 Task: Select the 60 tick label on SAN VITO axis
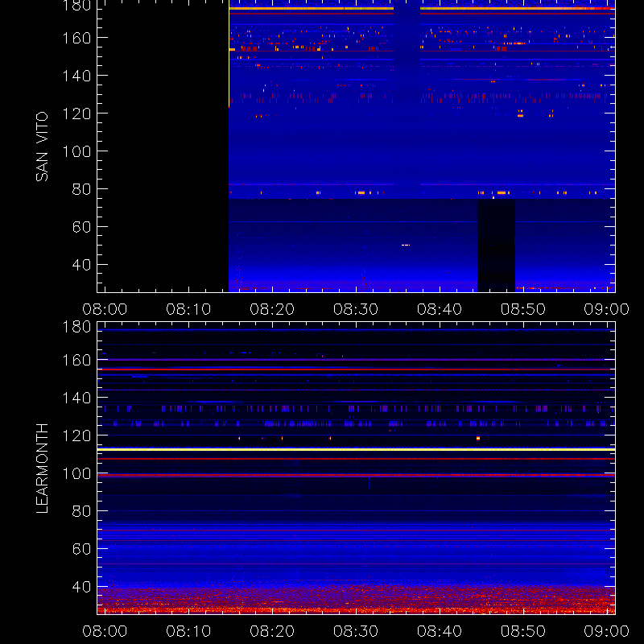pos(81,227)
